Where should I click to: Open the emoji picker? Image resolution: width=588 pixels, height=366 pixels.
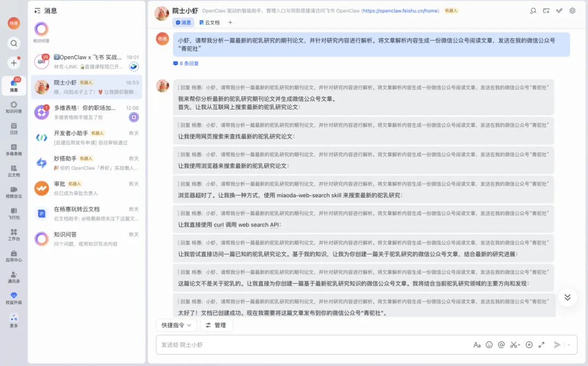489,345
